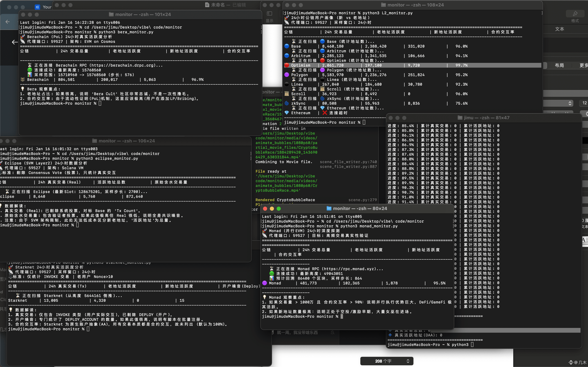Click the 显示 sidebar view icon
The height and width of the screenshot is (367, 588).
[x=269, y=14]
